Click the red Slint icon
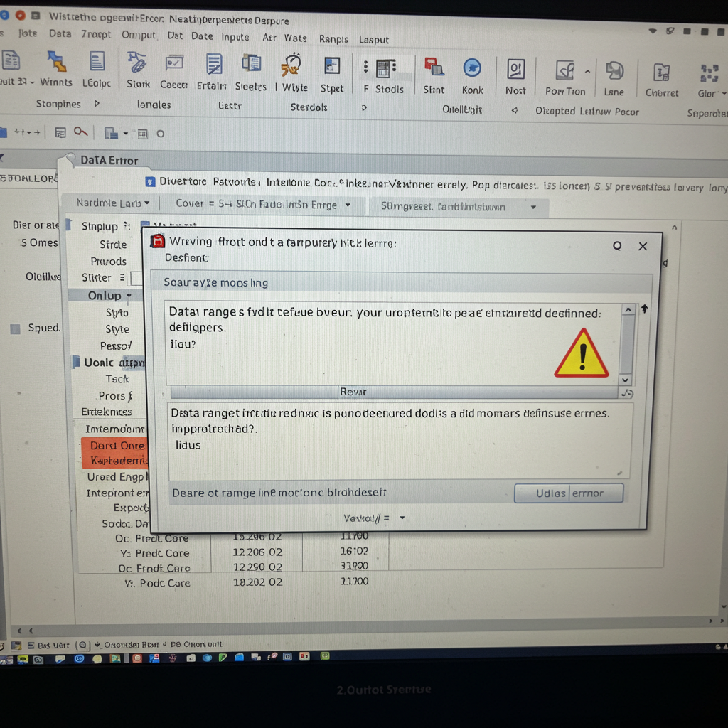The width and height of the screenshot is (728, 728). [434, 68]
